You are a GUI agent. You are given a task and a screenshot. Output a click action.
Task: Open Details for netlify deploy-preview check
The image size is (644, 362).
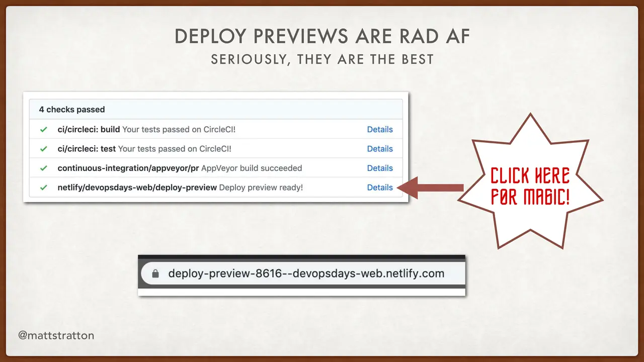click(x=380, y=188)
